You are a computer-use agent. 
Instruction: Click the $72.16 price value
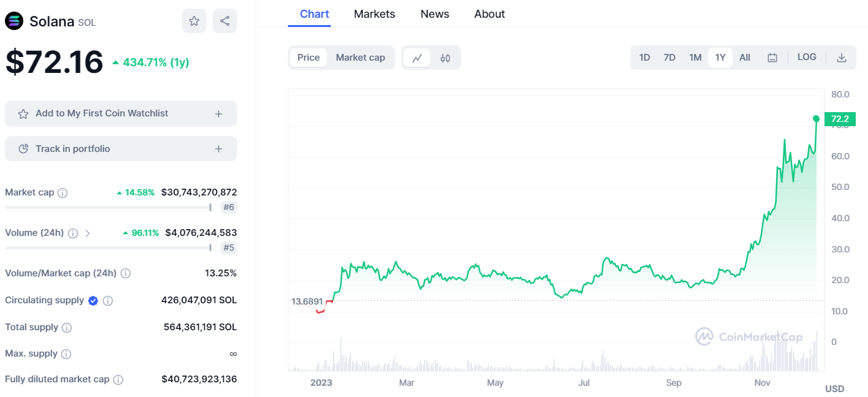[x=55, y=62]
